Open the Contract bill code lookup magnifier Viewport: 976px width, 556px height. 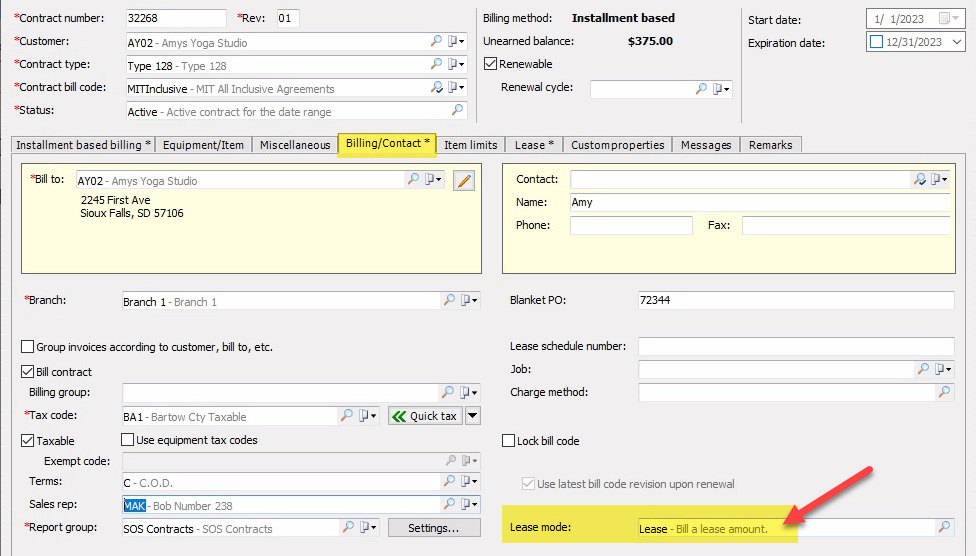tap(436, 87)
